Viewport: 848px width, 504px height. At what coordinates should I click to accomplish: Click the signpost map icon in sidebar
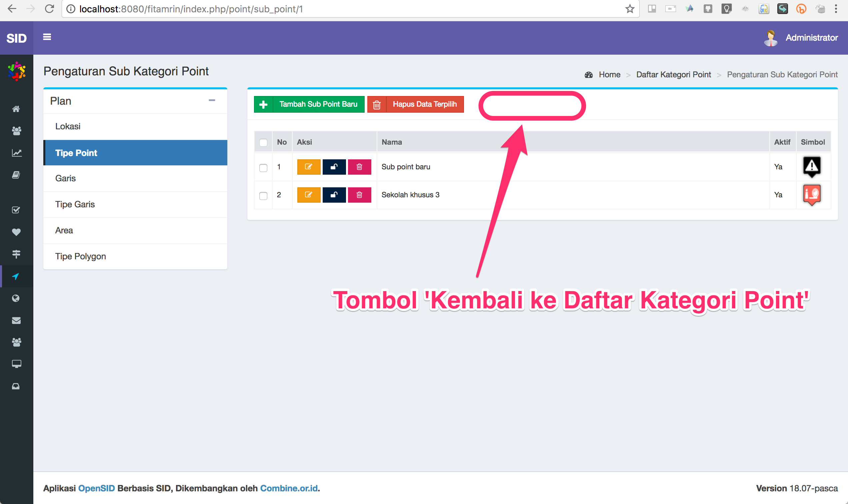[16, 254]
